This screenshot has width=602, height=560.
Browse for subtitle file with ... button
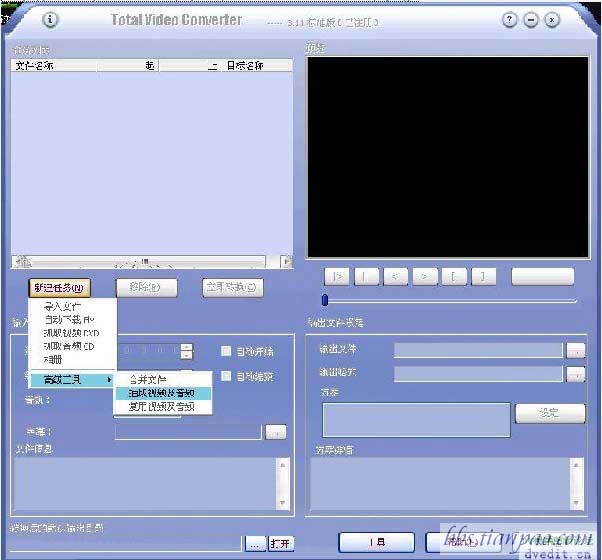click(276, 433)
